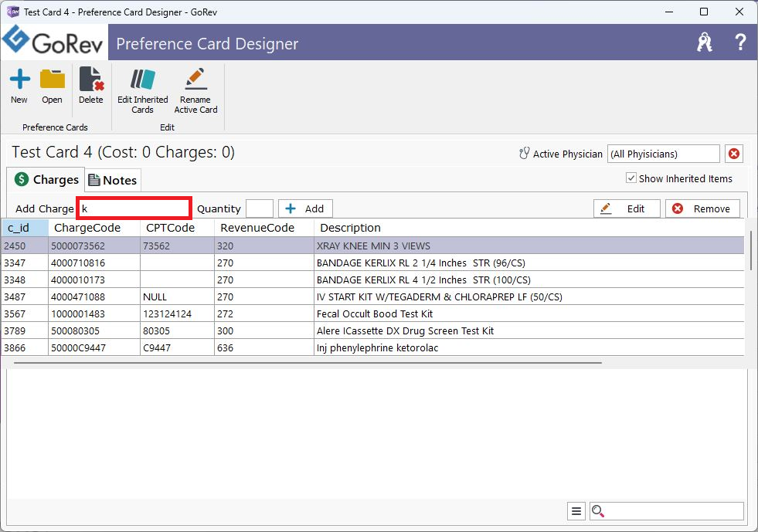This screenshot has height=532, width=758.
Task: Clear the Active Physician selection
Action: click(x=734, y=154)
